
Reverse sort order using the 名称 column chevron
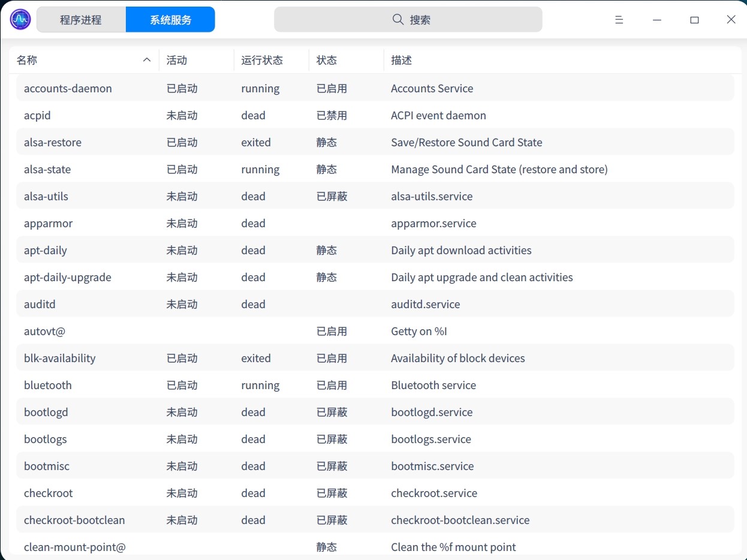pos(146,60)
